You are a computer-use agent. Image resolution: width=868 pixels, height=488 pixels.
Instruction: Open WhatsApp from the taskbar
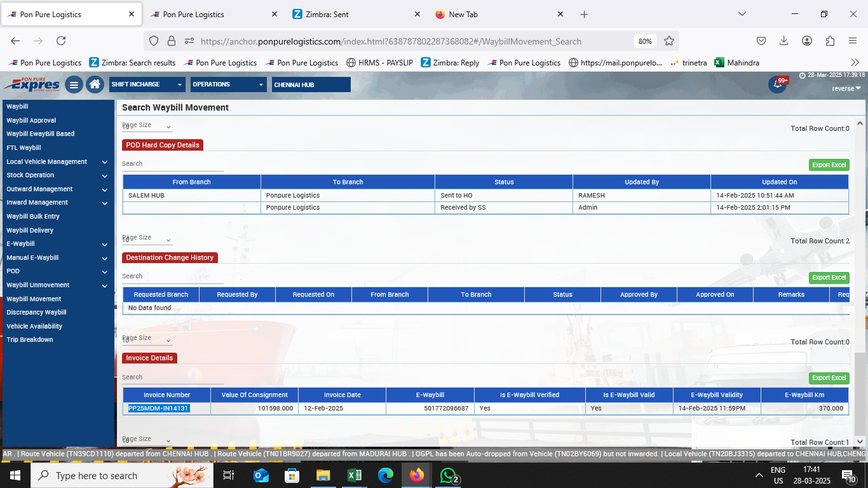(449, 475)
